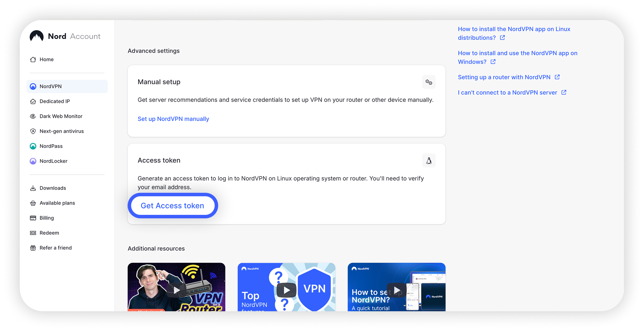The width and height of the screenshot is (644, 331).
Task: Open Setting up a router with NordVPN link
Action: (504, 77)
